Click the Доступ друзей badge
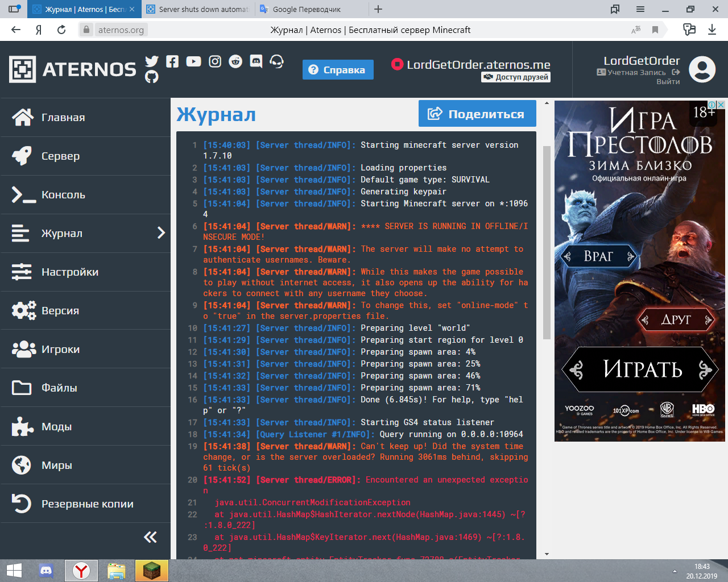The width and height of the screenshot is (728, 582). (x=516, y=77)
